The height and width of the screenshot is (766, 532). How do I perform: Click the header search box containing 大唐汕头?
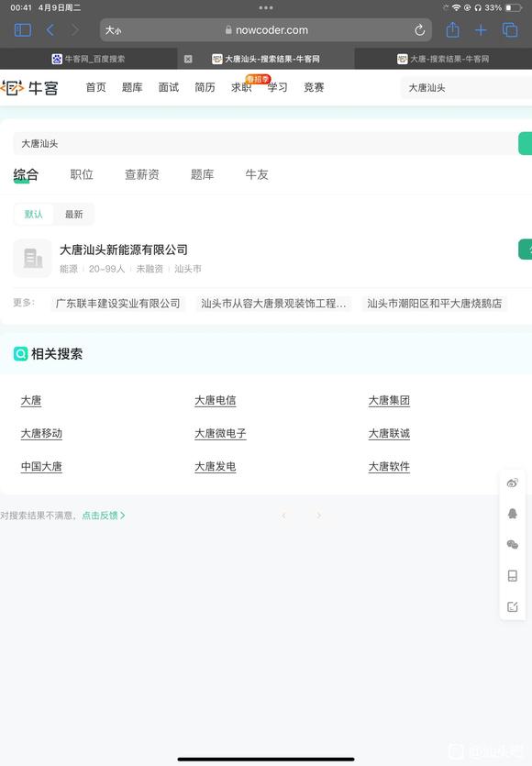click(466, 88)
